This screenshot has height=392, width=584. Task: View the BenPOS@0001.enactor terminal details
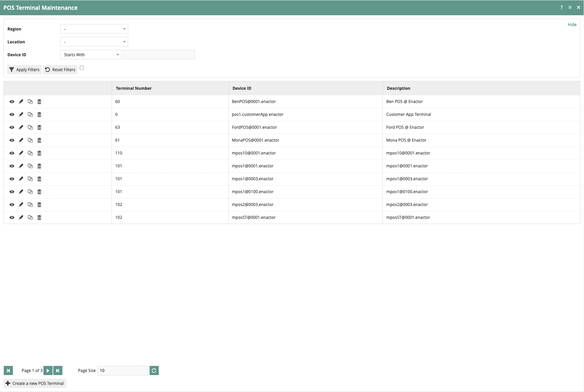pyautogui.click(x=12, y=102)
